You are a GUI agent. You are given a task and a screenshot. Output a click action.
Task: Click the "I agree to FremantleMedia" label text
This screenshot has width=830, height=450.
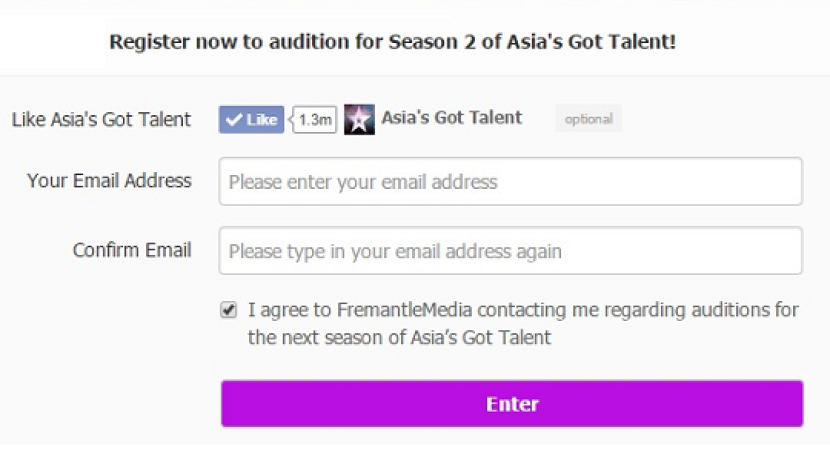[522, 310]
